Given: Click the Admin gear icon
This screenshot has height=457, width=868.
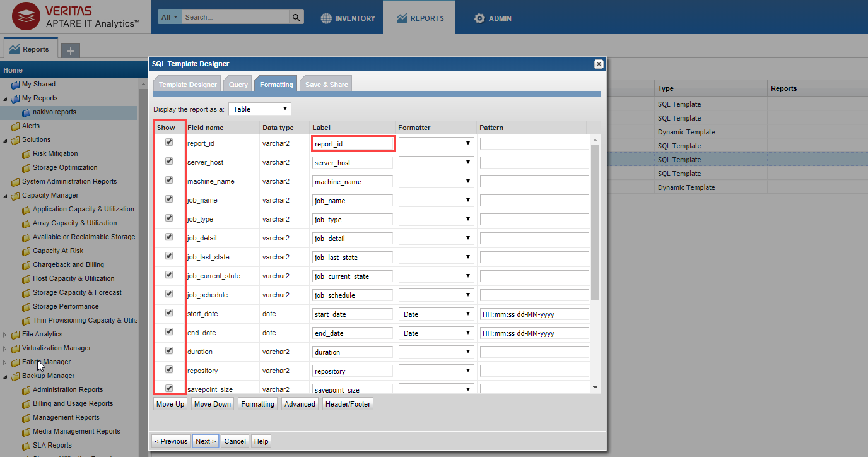Looking at the screenshot, I should coord(479,18).
